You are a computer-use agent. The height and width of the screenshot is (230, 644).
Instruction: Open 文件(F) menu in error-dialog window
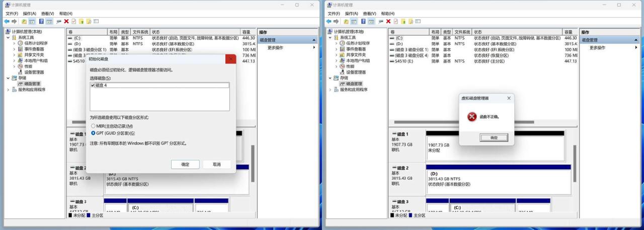click(x=334, y=14)
